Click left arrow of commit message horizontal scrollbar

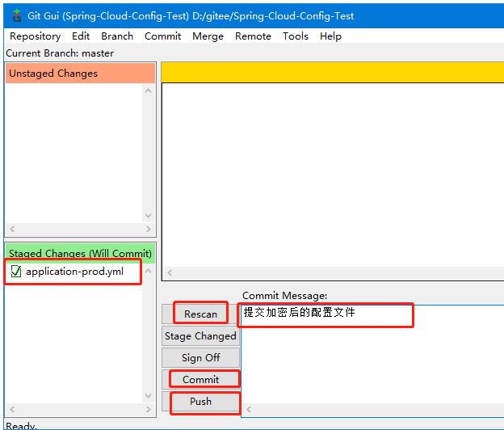pos(249,409)
